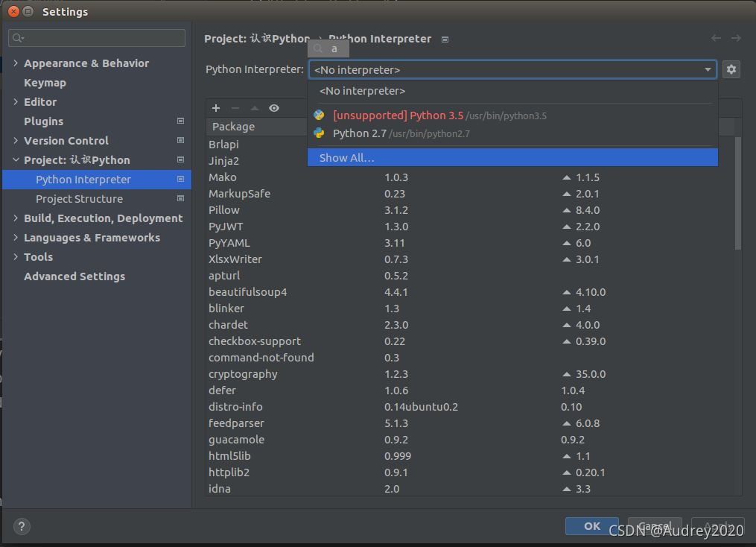
Task: Click the upgrade package up-arrow icon
Action: pos(255,108)
